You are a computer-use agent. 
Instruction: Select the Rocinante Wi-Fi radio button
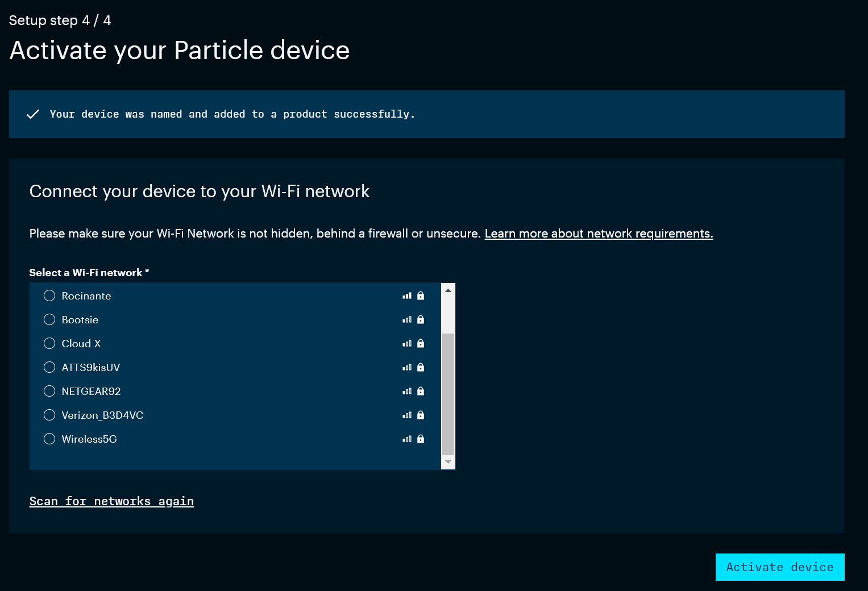point(49,295)
